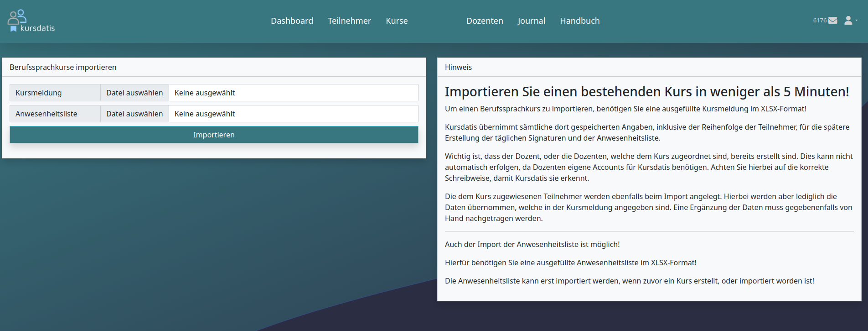
Task: Go to the Dashboard menu item
Action: point(292,21)
